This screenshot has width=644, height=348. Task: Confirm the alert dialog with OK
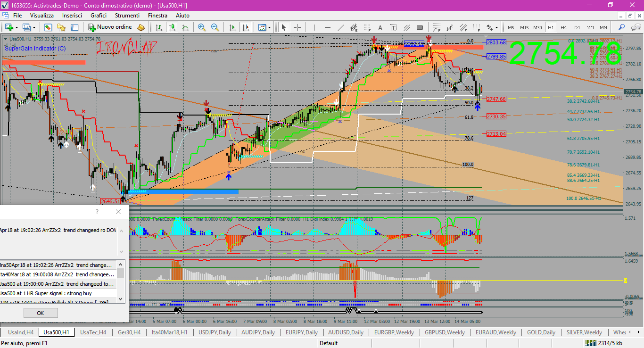(x=41, y=313)
